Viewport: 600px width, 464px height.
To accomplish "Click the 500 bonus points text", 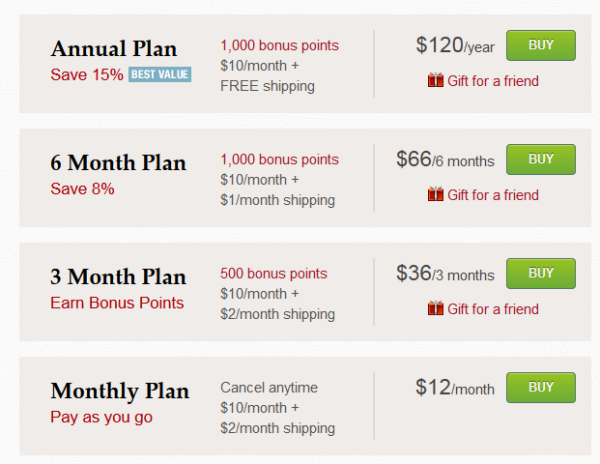I will click(x=274, y=274).
